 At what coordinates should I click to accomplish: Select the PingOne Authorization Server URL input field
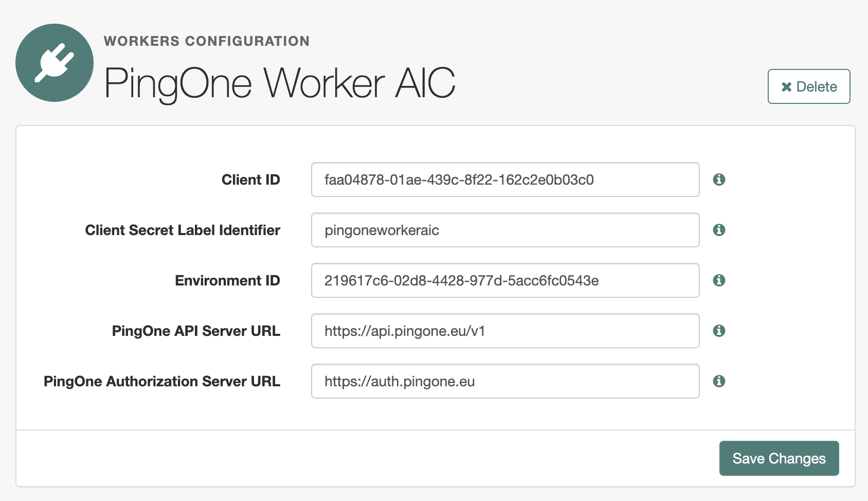tap(504, 381)
